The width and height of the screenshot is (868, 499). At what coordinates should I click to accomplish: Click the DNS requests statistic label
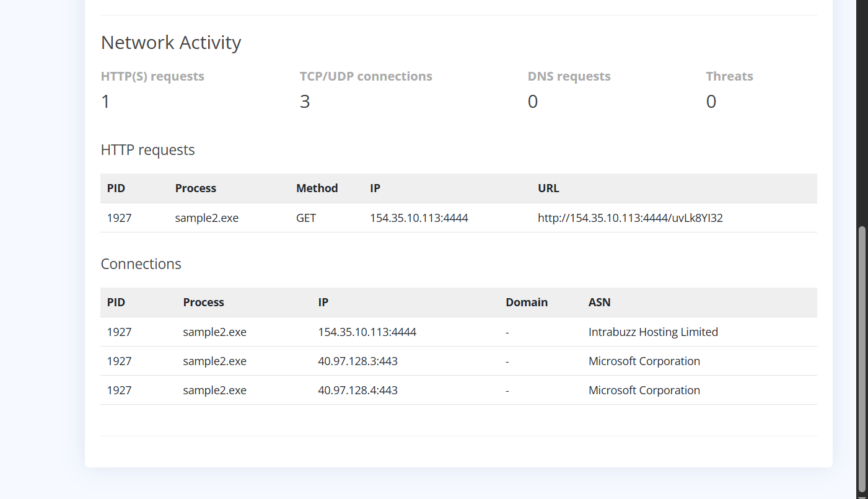[569, 76]
